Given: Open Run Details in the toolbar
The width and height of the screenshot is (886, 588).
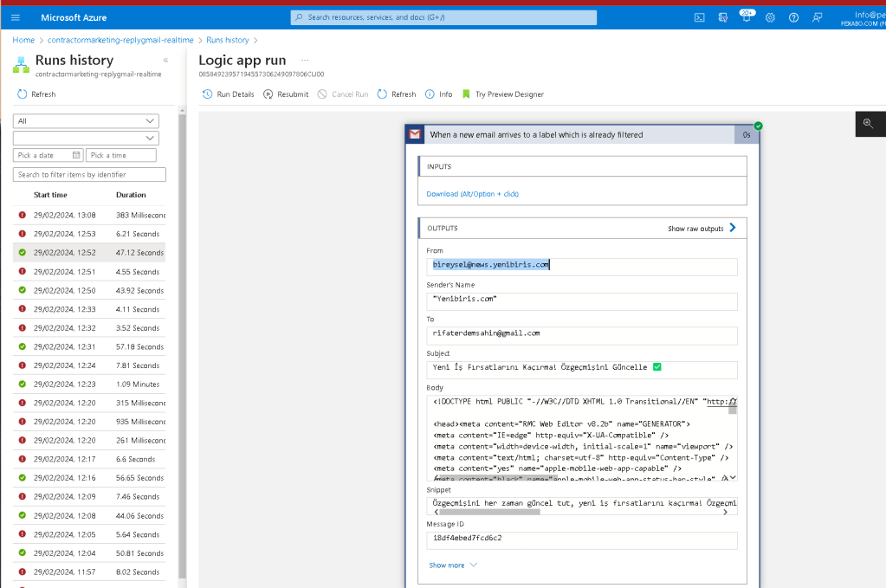Looking at the screenshot, I should (x=229, y=94).
